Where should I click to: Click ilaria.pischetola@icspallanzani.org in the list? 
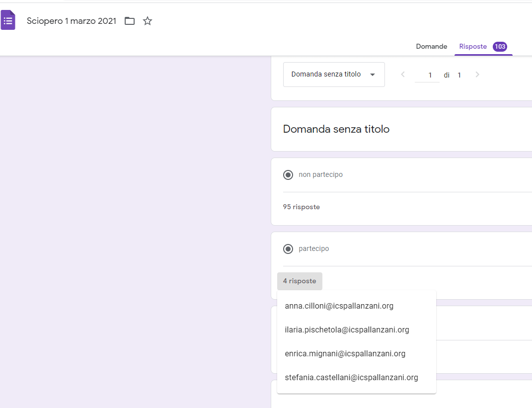(x=347, y=330)
